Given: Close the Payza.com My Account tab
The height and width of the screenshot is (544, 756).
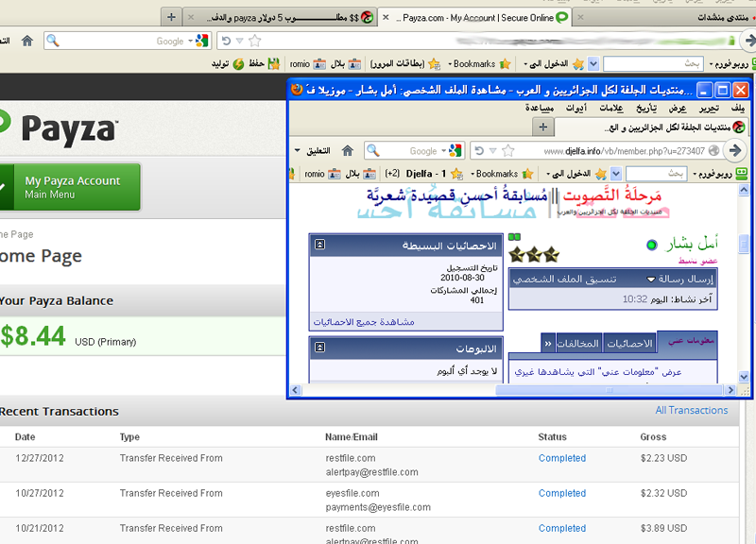Looking at the screenshot, I should (x=386, y=17).
